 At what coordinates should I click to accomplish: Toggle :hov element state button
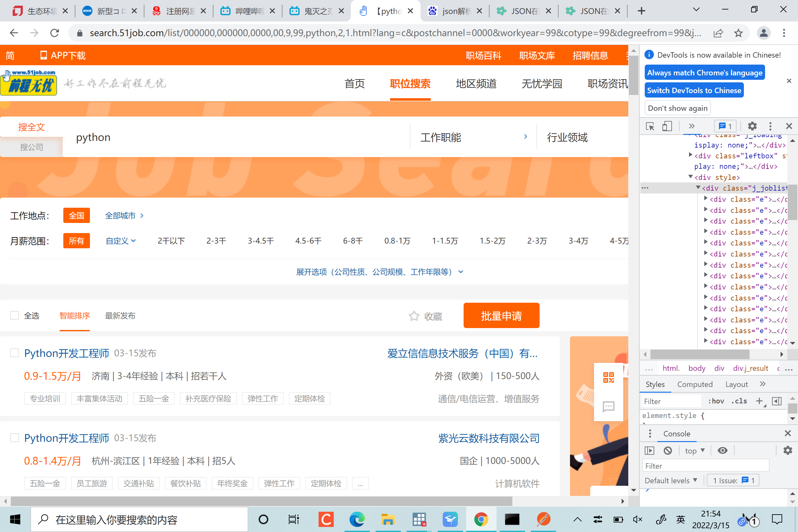[x=716, y=401]
